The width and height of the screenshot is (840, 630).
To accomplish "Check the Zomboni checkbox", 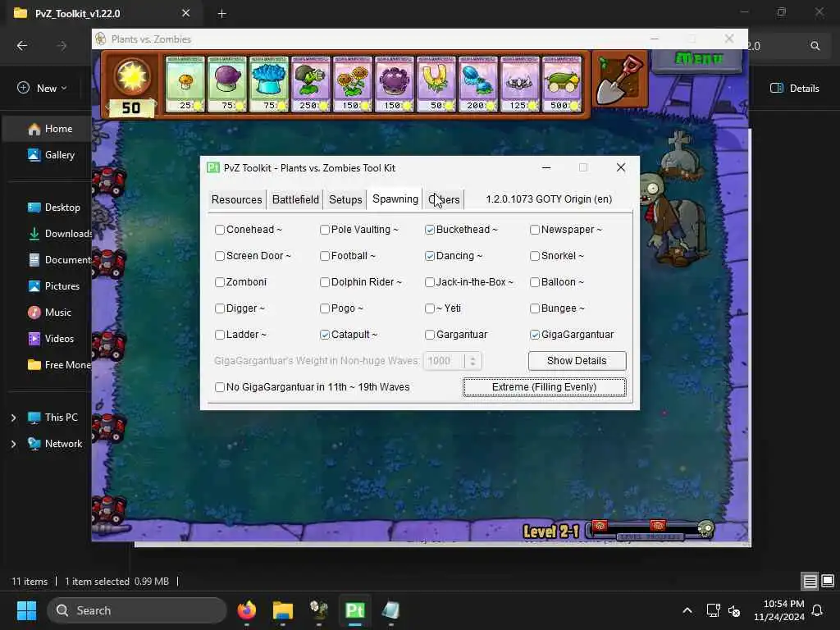I will click(x=220, y=282).
